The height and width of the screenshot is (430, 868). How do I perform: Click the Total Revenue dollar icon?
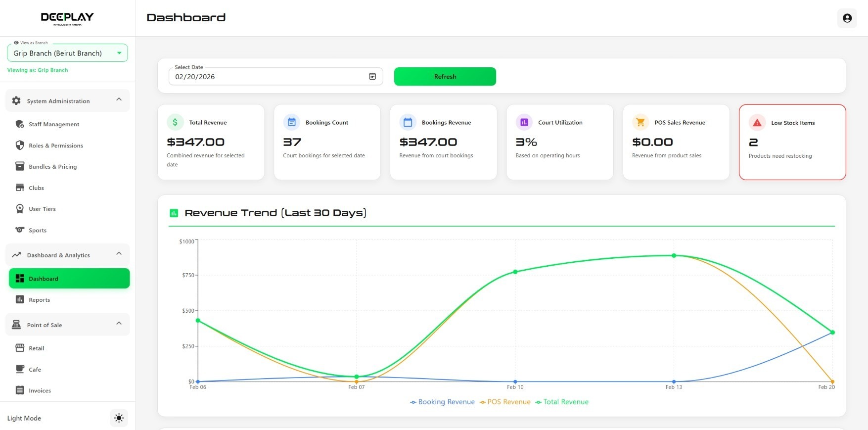[x=175, y=122]
